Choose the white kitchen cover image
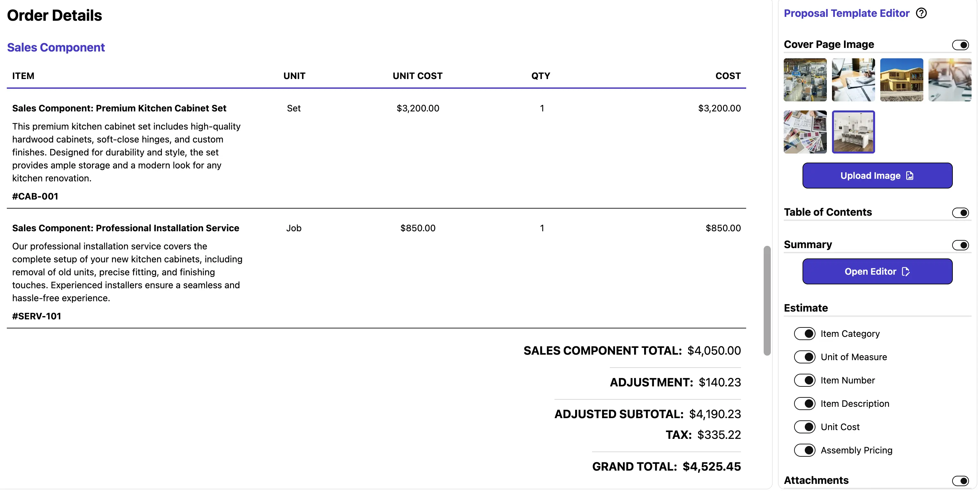980x491 pixels. pyautogui.click(x=853, y=132)
